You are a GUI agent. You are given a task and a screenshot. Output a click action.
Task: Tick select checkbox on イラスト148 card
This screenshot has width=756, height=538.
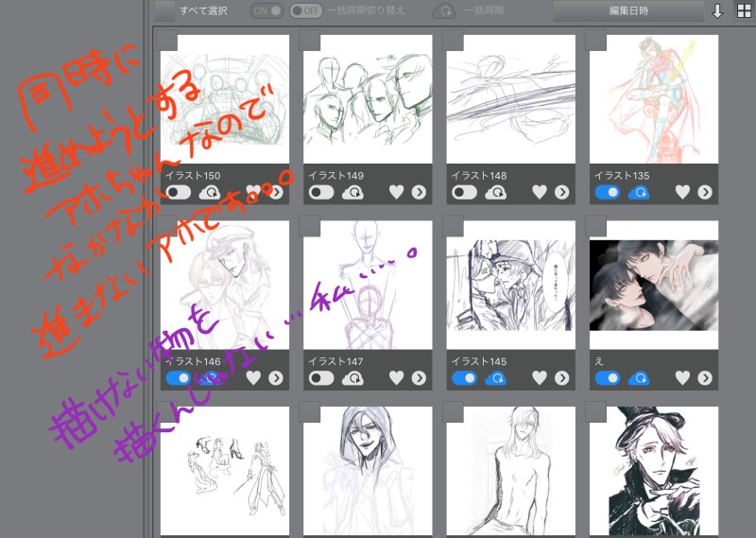click(x=453, y=40)
